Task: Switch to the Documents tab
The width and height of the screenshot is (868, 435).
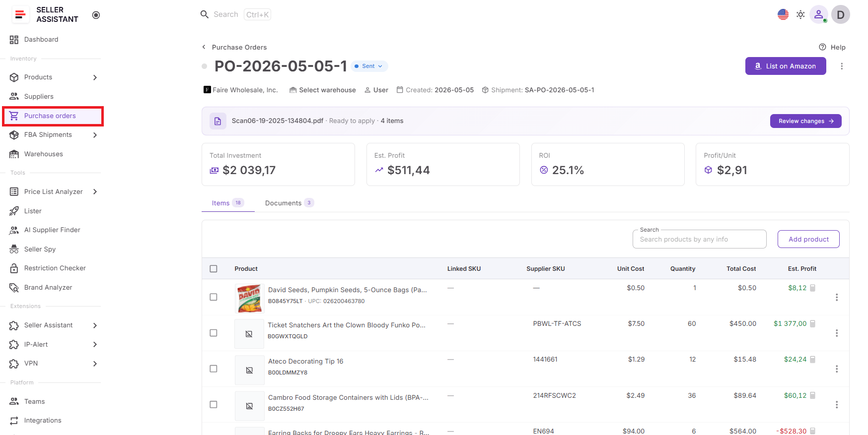Action: [x=289, y=203]
